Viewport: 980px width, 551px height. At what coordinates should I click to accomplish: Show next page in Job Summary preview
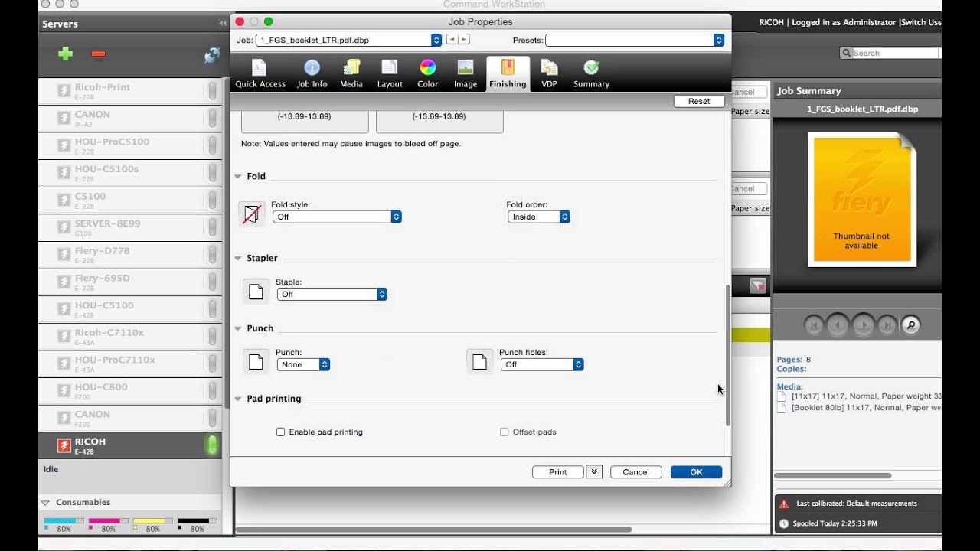coord(863,325)
